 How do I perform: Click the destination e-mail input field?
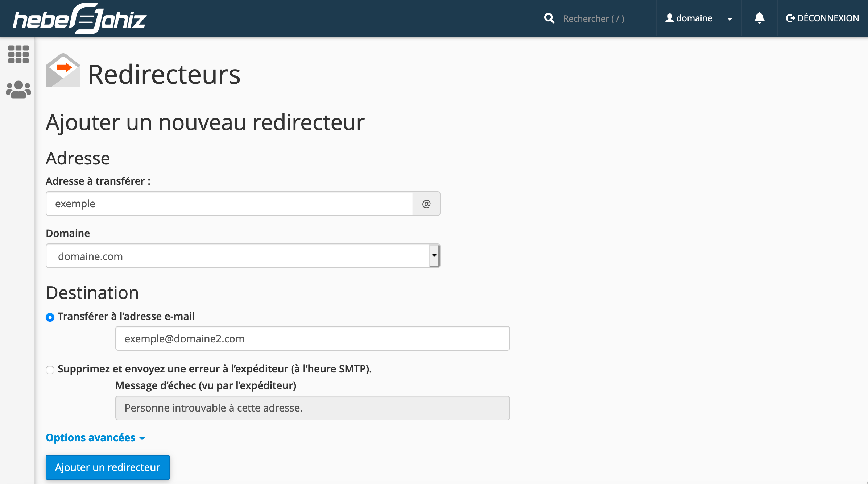pyautogui.click(x=313, y=338)
